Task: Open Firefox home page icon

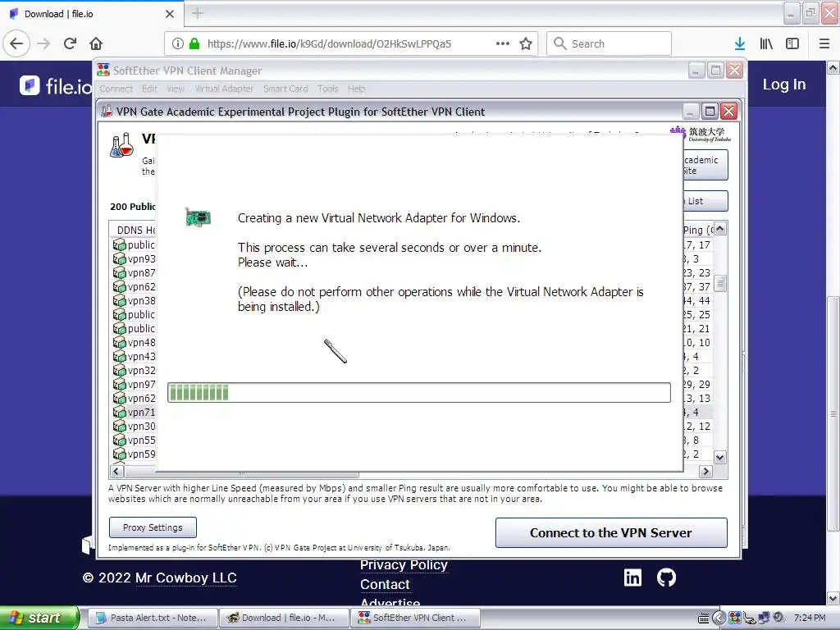Action: [96, 43]
